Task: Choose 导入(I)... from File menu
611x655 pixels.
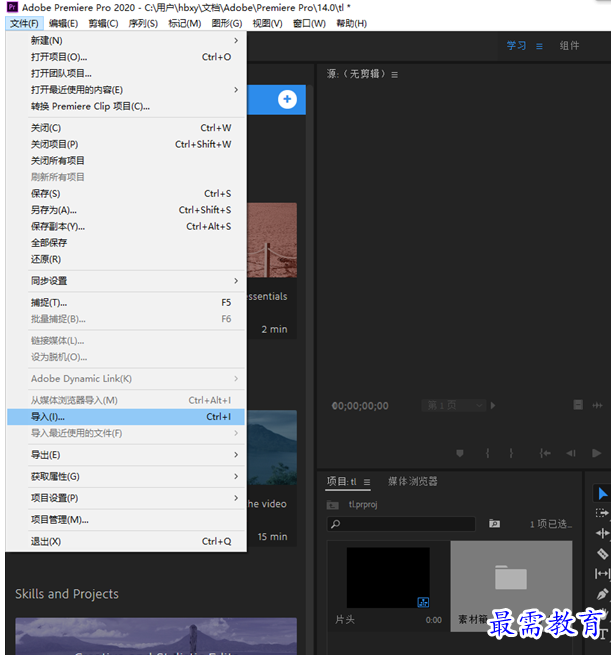Action: [126, 417]
